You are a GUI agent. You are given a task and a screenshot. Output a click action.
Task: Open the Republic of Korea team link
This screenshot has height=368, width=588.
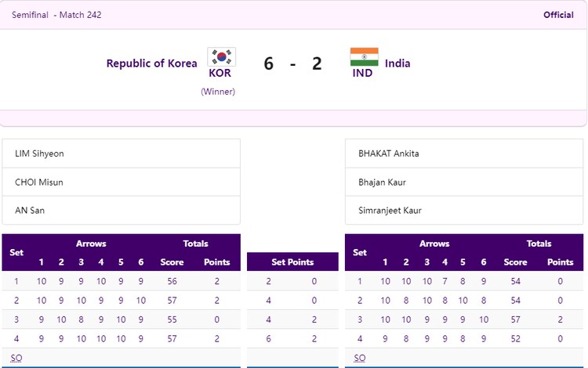(152, 63)
